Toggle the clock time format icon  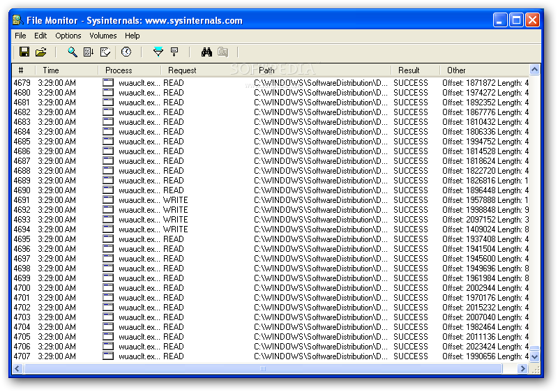click(x=126, y=52)
